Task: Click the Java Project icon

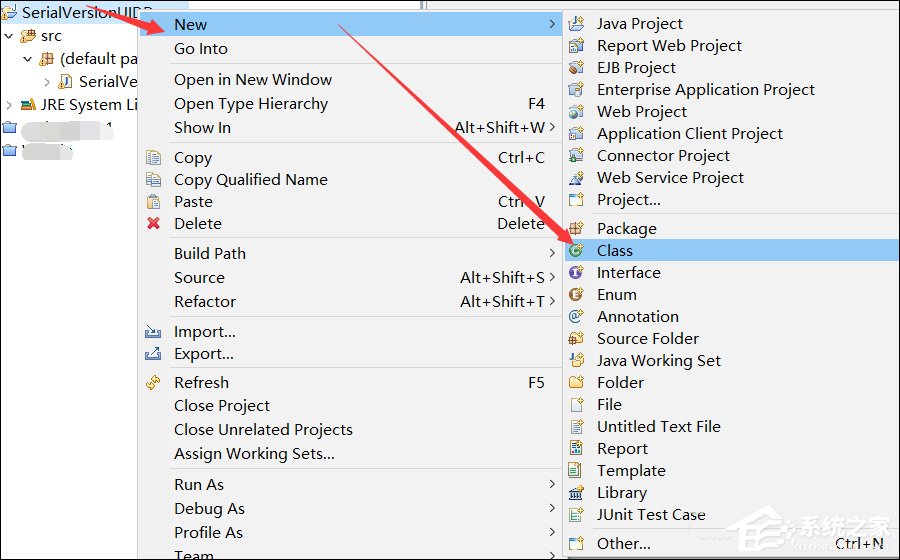Action: [x=576, y=24]
